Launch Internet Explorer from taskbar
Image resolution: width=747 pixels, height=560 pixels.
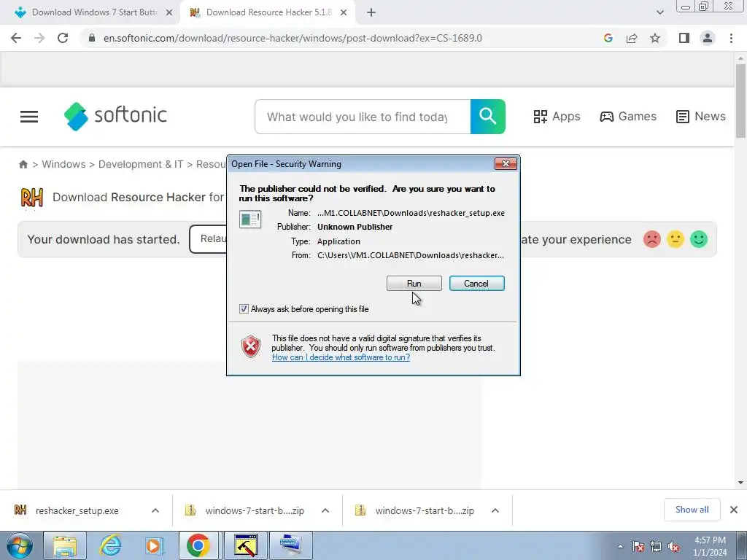click(110, 545)
